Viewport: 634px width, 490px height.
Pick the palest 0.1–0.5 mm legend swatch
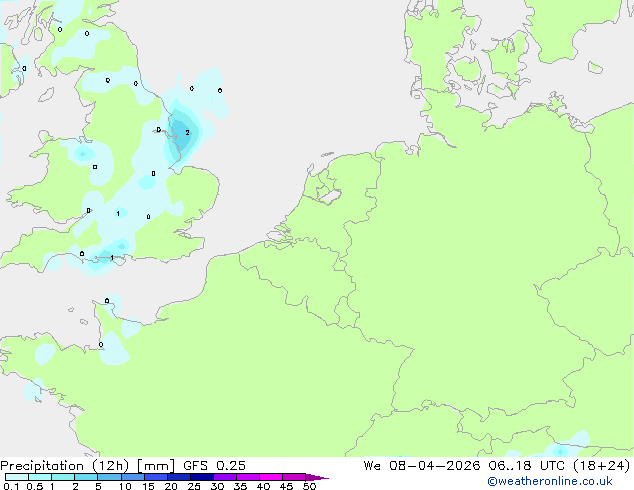(17, 477)
